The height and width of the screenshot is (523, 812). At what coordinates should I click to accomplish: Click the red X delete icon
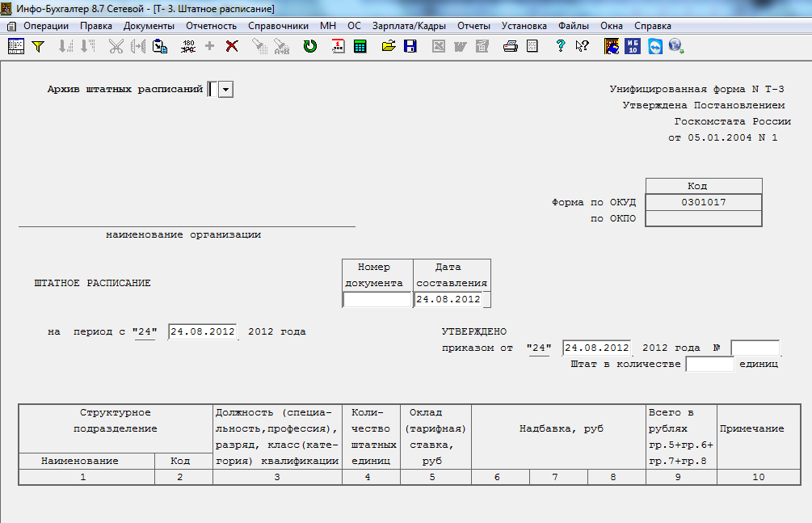point(232,46)
